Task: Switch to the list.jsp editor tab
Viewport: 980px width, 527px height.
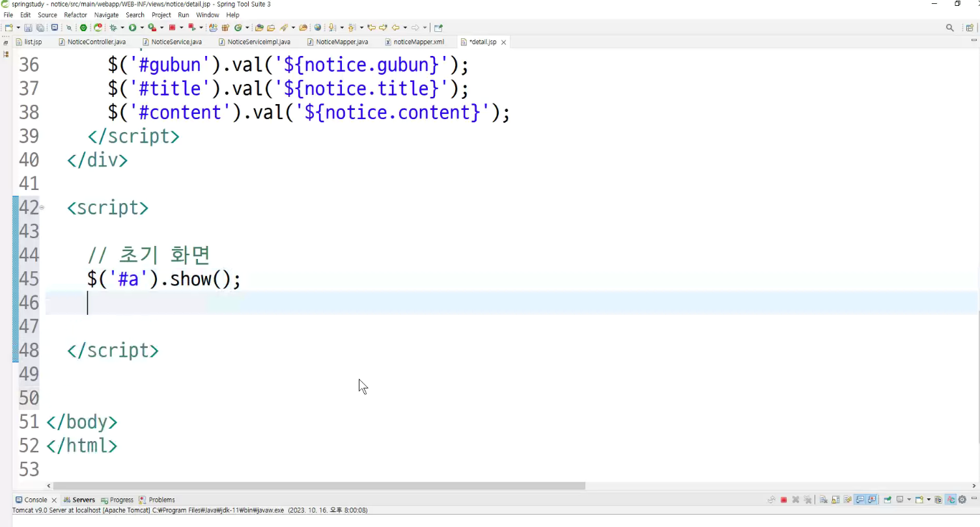Action: 29,42
